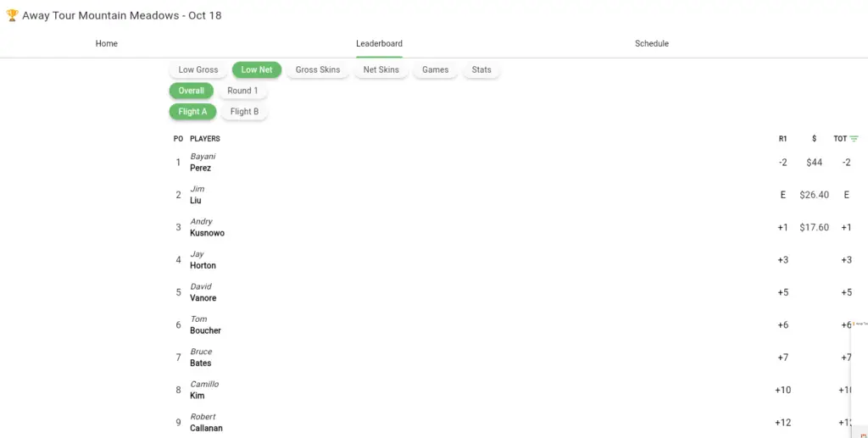Sort by the $ winnings column header
This screenshot has width=868, height=438.
pyautogui.click(x=814, y=139)
